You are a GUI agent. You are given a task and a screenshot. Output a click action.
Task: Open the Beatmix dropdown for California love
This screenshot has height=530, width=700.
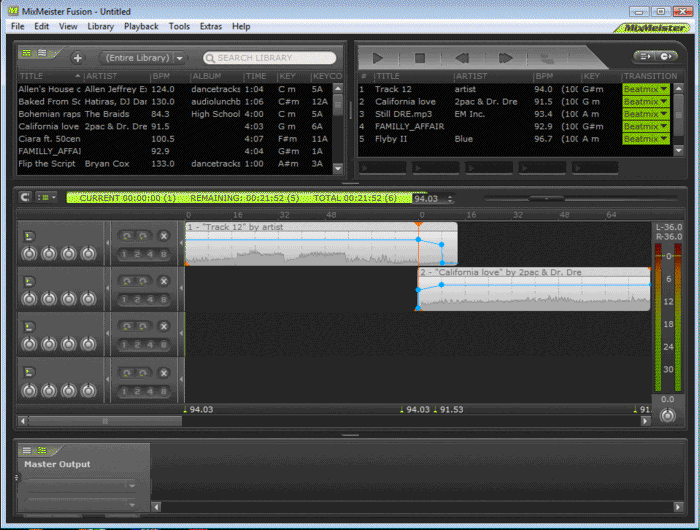point(646,102)
